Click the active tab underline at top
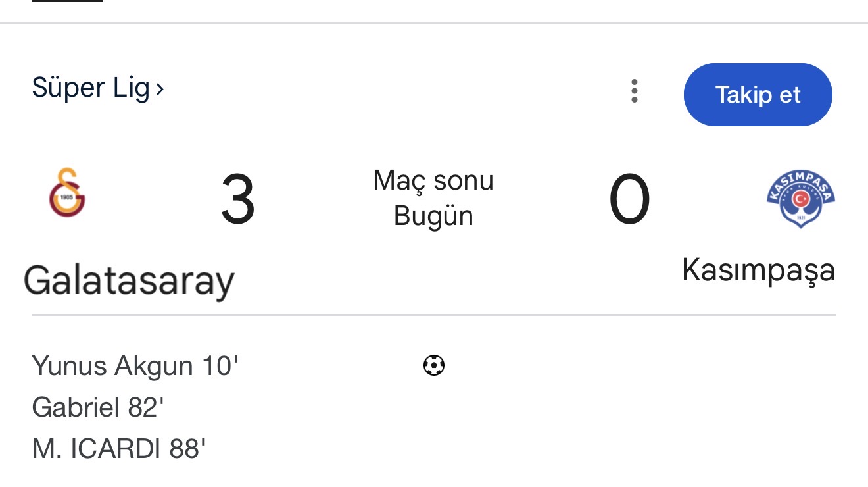Image resolution: width=868 pixels, height=487 pixels. point(67,1)
